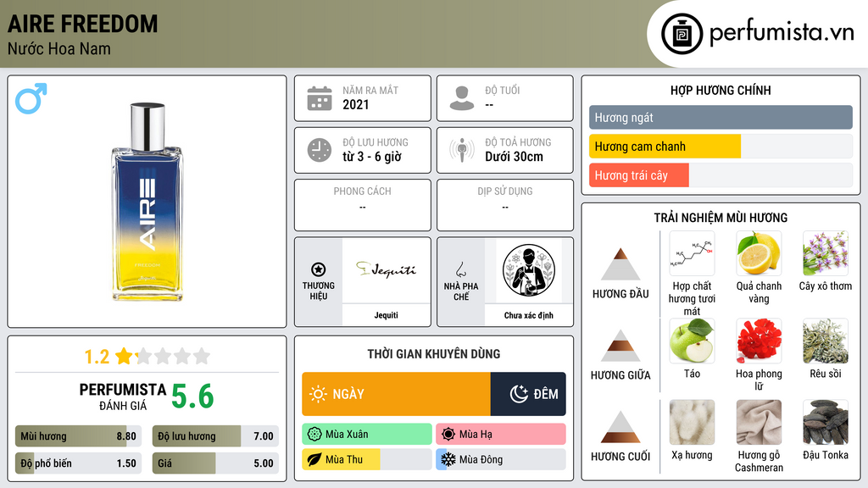
Task: Select the clary sage note image
Action: [826, 253]
